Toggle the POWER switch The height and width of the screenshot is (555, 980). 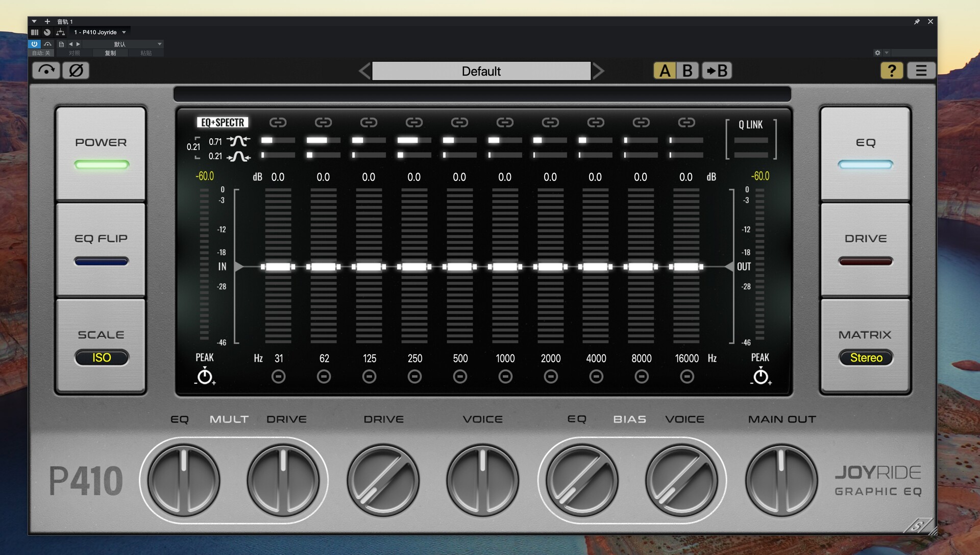coord(101,153)
